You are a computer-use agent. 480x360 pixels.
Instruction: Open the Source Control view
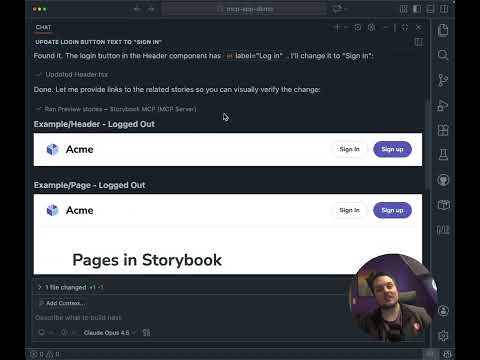(443, 80)
